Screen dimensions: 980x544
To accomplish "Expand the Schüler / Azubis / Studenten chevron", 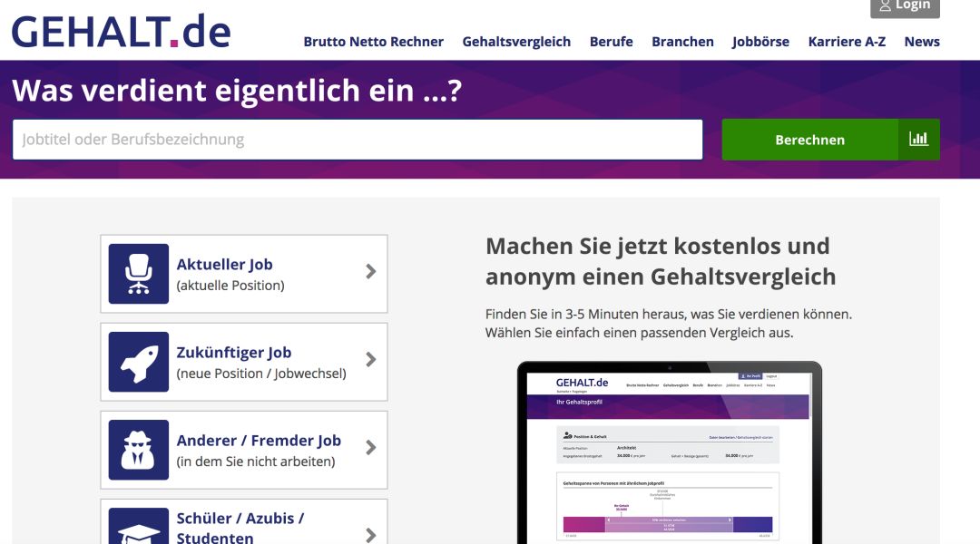I will 370,535.
